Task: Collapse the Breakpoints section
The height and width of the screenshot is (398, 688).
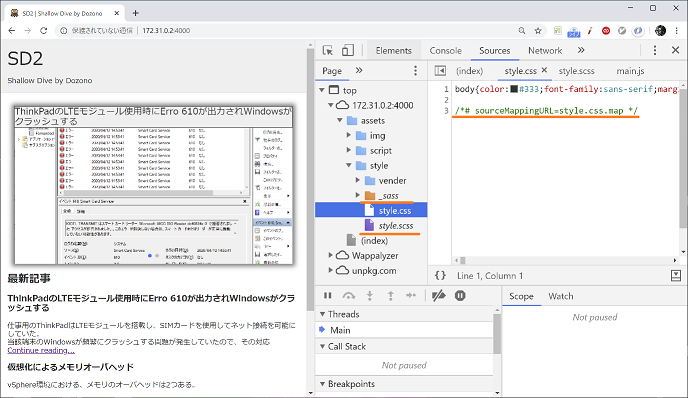Action: [x=322, y=384]
